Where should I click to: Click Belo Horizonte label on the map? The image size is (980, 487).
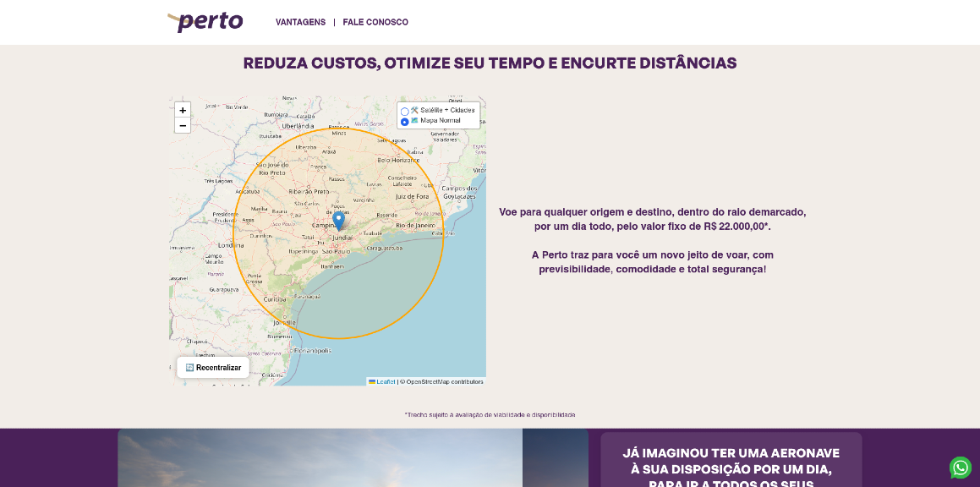[399, 160]
